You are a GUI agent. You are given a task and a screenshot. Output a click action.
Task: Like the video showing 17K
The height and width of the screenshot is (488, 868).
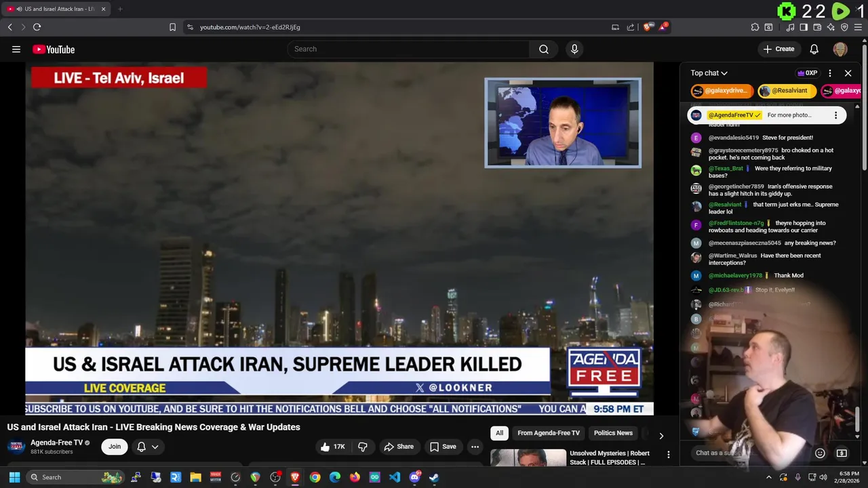pyautogui.click(x=334, y=447)
